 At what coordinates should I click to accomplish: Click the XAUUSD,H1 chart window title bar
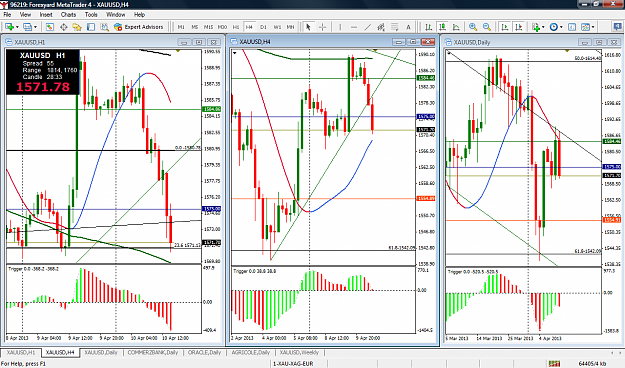point(113,42)
